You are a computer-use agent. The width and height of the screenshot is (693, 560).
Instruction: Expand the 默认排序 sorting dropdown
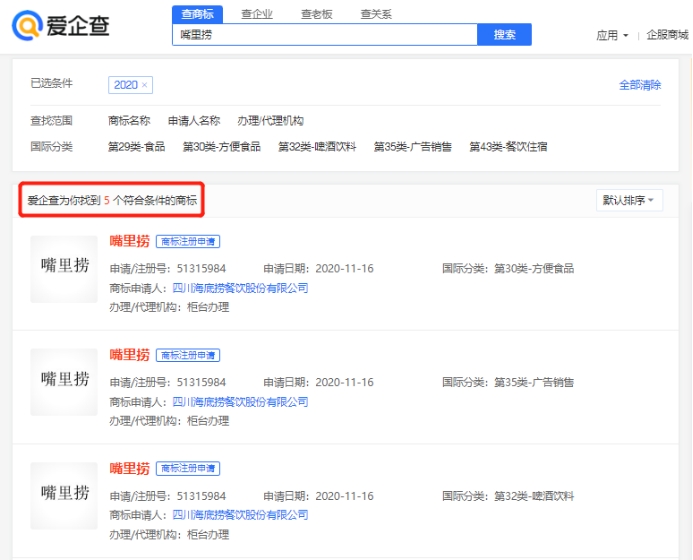(630, 201)
